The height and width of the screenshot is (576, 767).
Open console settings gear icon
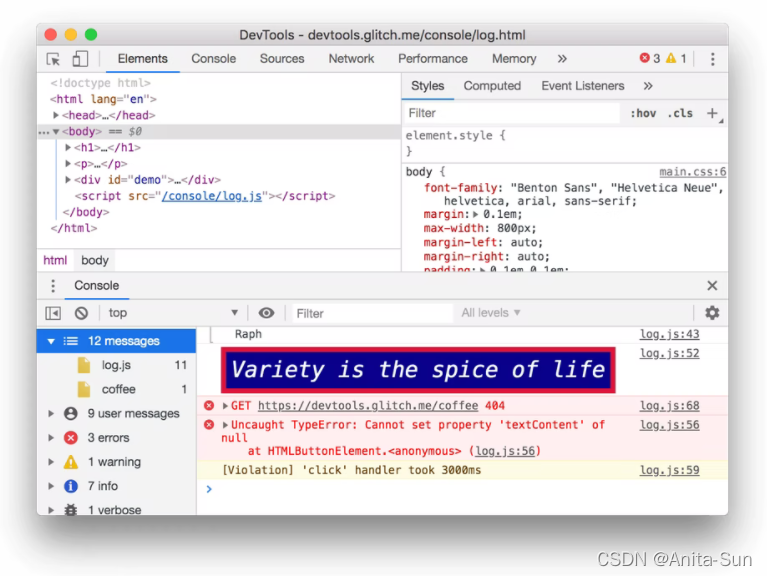(x=712, y=313)
